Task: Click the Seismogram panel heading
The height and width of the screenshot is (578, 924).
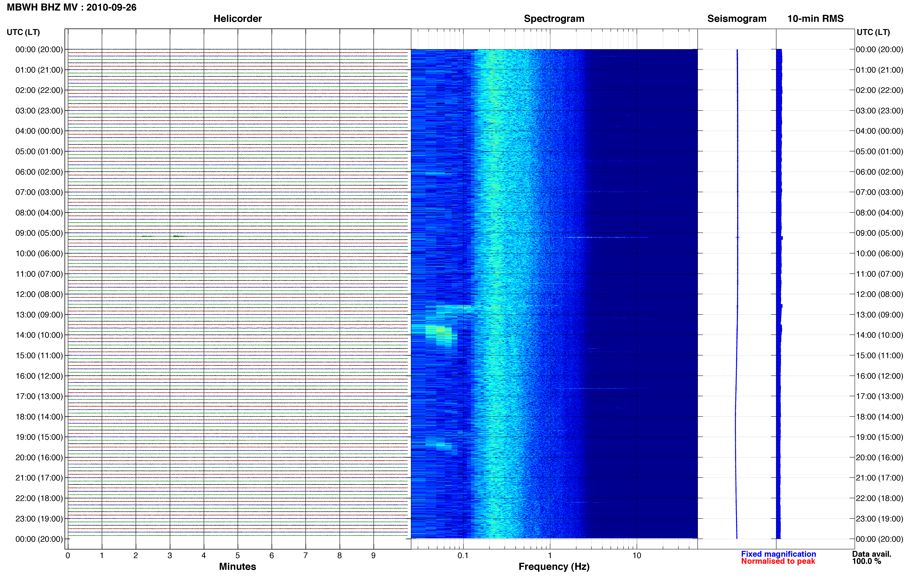Action: click(736, 19)
